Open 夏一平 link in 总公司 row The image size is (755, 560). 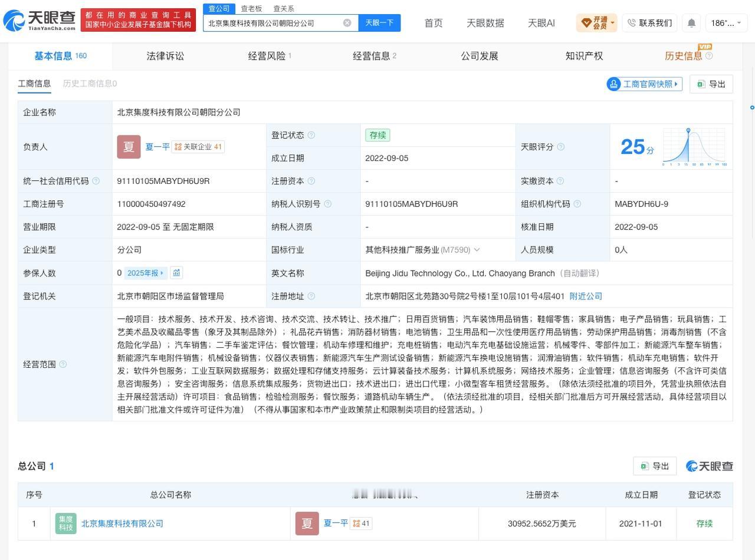[336, 523]
